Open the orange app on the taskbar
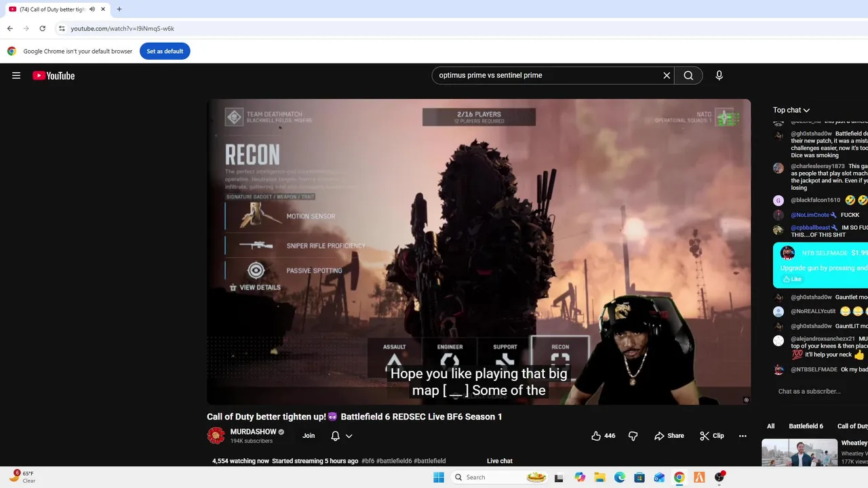 699,477
